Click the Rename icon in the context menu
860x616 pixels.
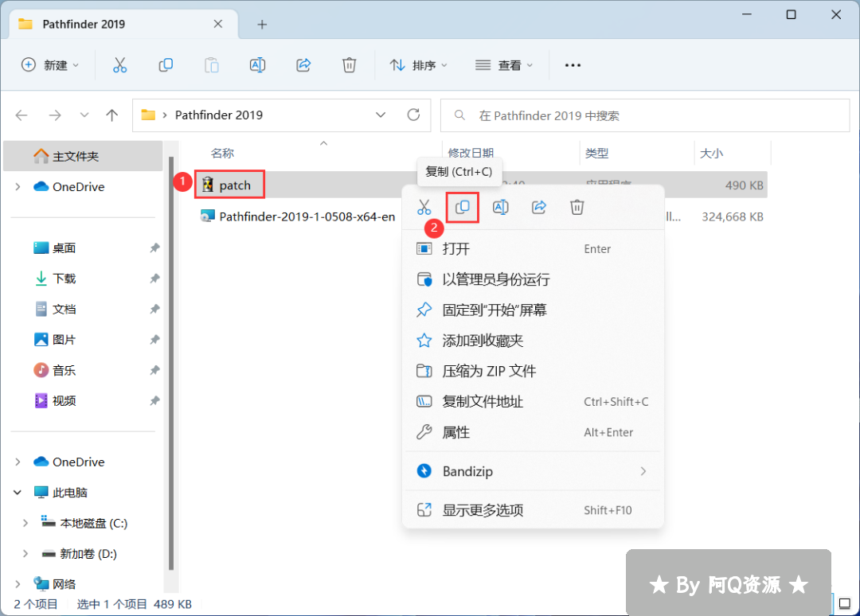(x=500, y=207)
